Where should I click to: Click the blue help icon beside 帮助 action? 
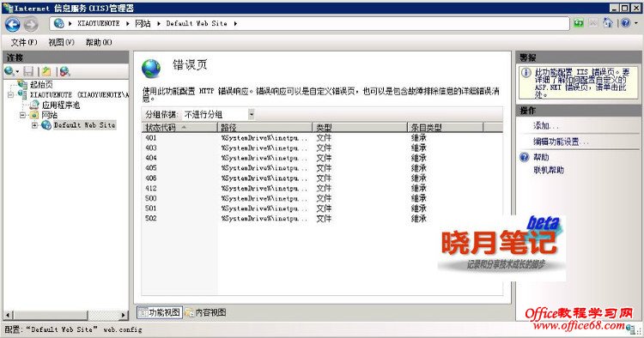[525, 158]
